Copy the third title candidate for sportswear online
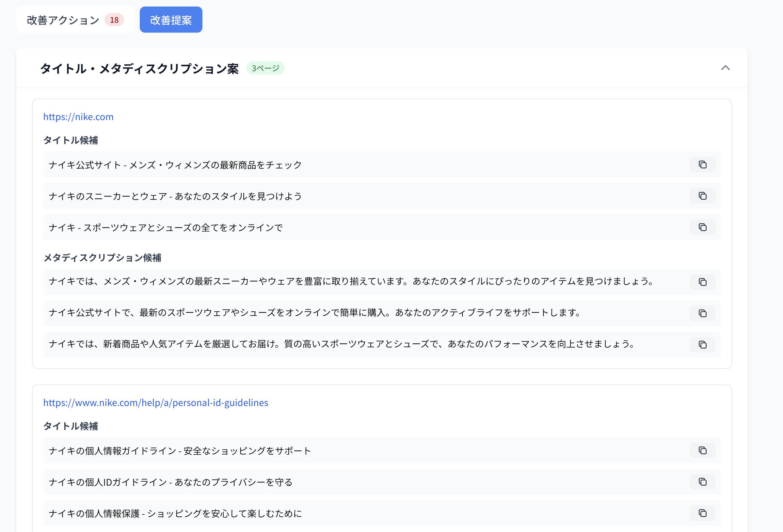Screen dimensions: 783x532 click(x=702, y=227)
